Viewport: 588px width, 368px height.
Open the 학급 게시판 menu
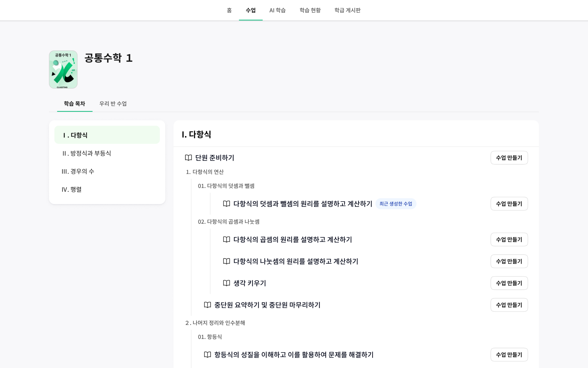click(347, 10)
